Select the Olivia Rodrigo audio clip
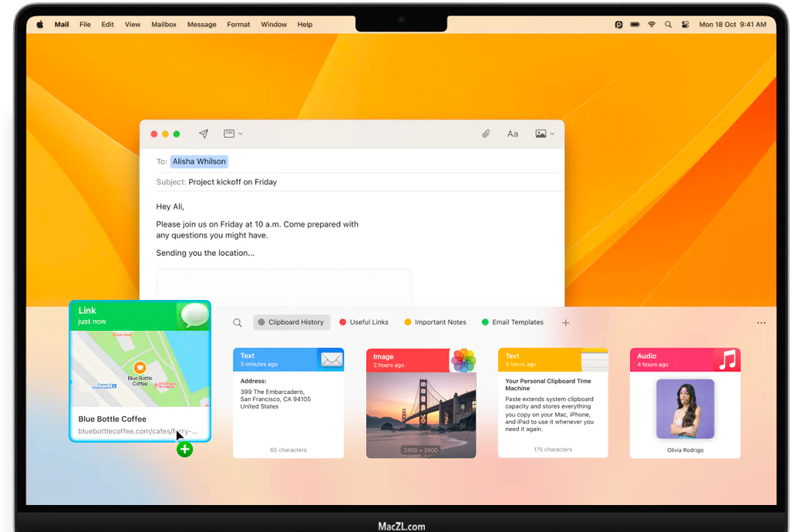Screen dimensions: 802x532 [x=686, y=403]
